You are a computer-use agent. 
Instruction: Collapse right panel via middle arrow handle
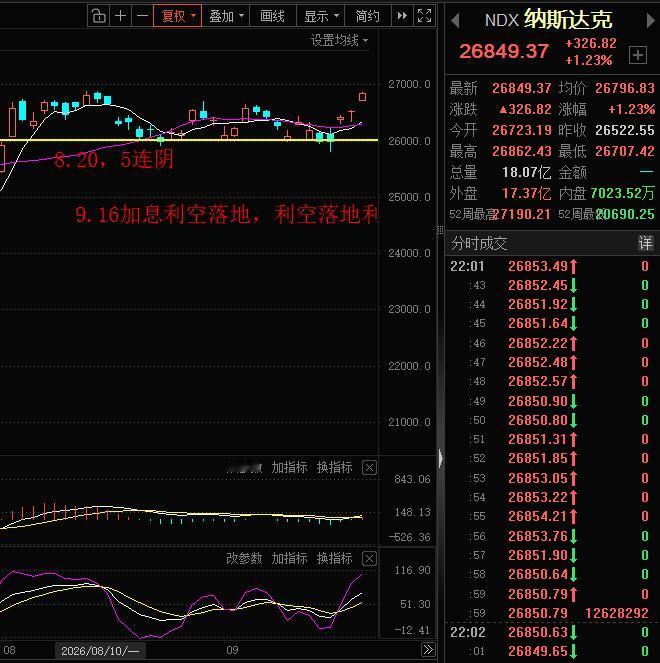(441, 458)
